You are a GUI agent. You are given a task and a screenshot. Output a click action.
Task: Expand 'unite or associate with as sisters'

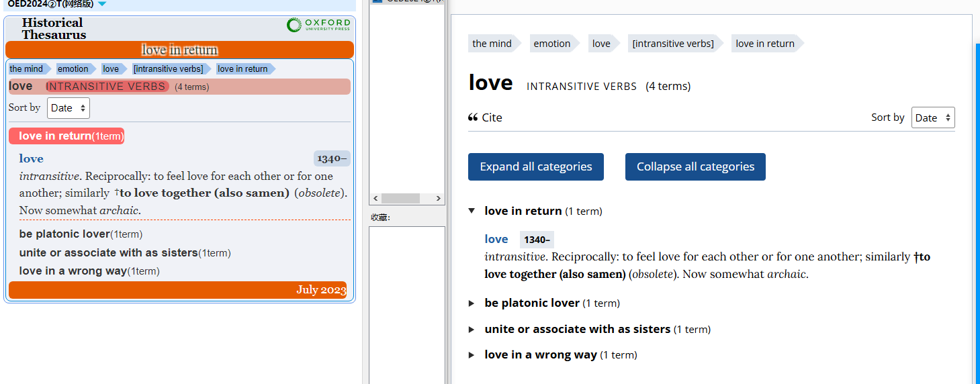pyautogui.click(x=472, y=330)
